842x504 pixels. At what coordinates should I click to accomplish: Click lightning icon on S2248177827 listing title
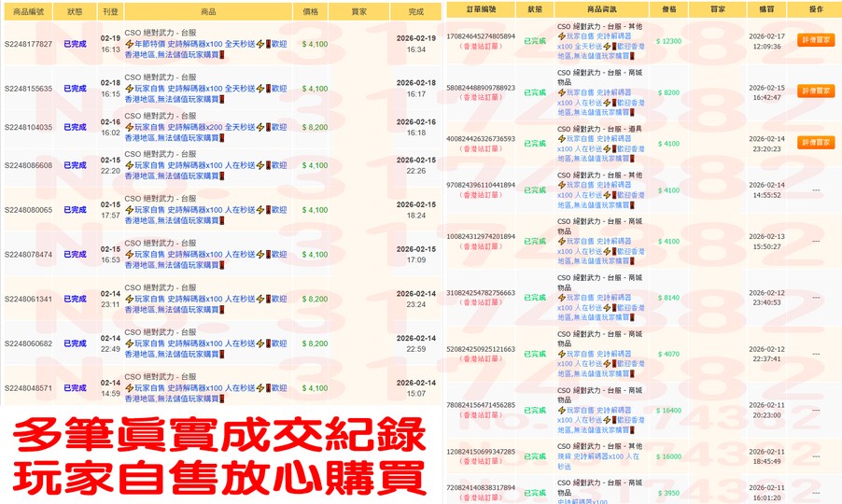click(129, 44)
